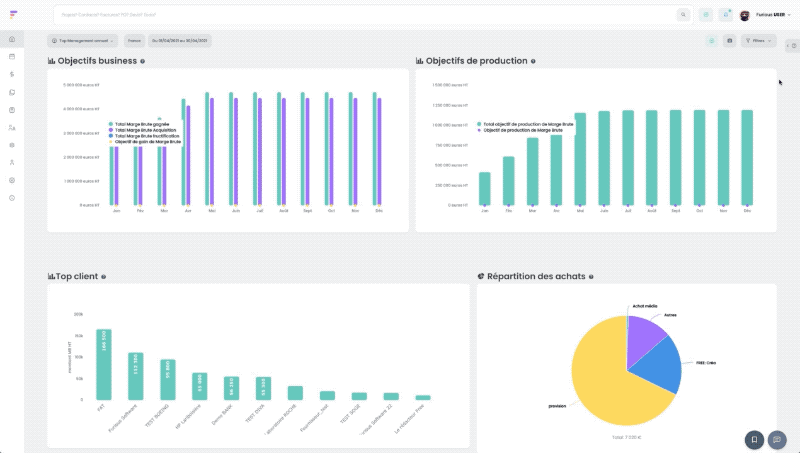Toggle the Total Marge Brute gagnée legend series
This screenshot has height=453, width=800.
click(139, 124)
